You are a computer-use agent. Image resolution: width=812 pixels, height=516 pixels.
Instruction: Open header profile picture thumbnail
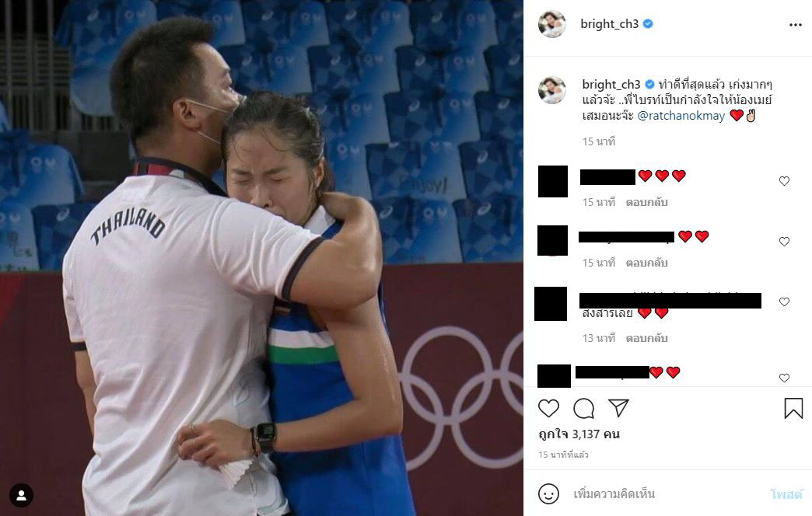(552, 24)
